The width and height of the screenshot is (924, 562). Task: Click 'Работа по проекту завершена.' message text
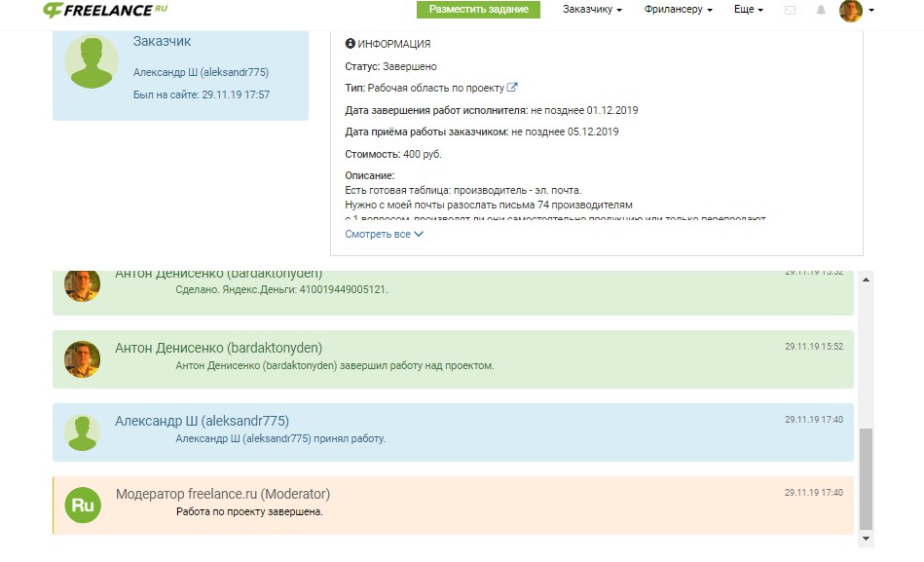tap(249, 511)
